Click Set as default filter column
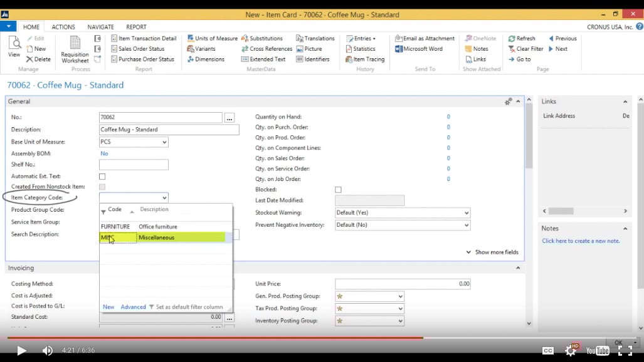 [186, 307]
